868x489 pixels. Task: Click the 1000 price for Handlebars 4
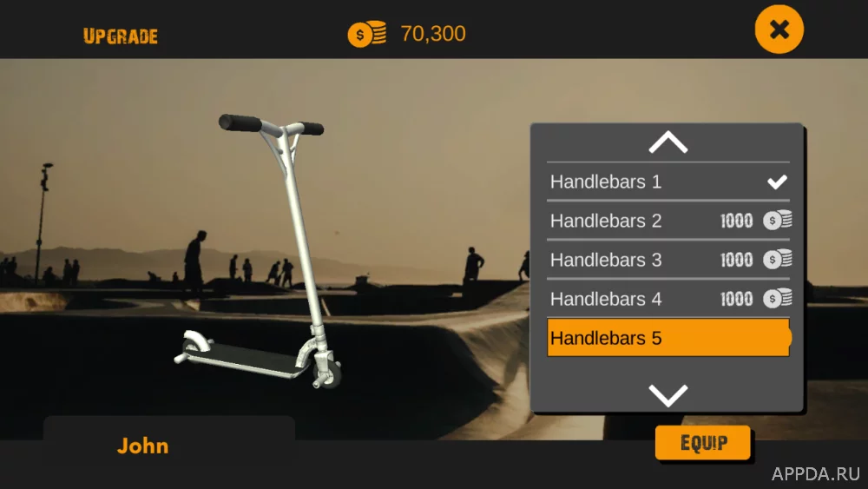pos(736,299)
